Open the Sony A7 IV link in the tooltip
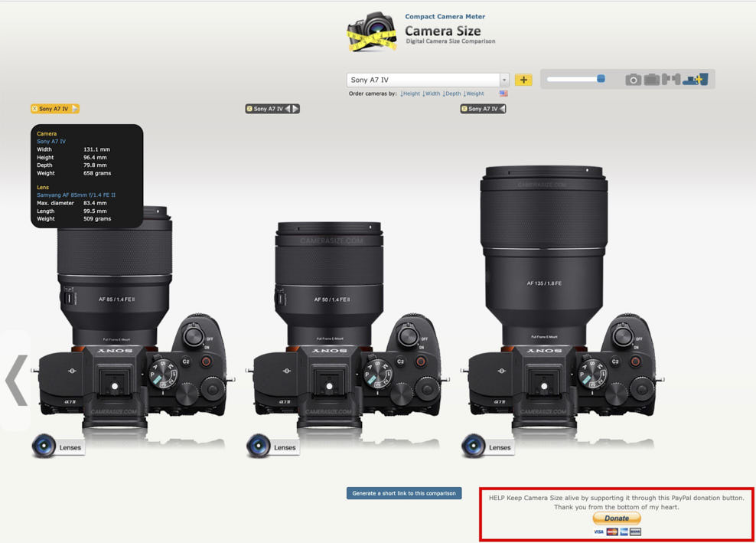Screen dimensions: 756x543 click(x=51, y=142)
